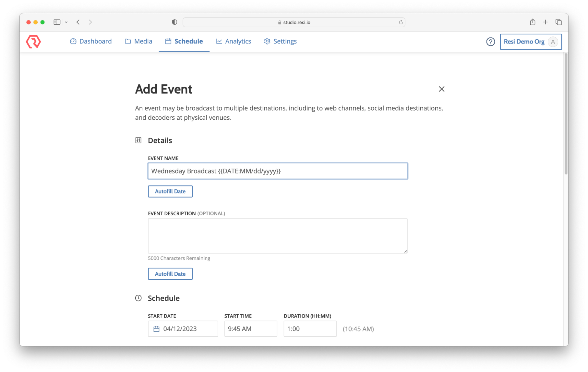588x372 pixels.
Task: Click Autofill Date below Event Description
Action: pyautogui.click(x=170, y=274)
